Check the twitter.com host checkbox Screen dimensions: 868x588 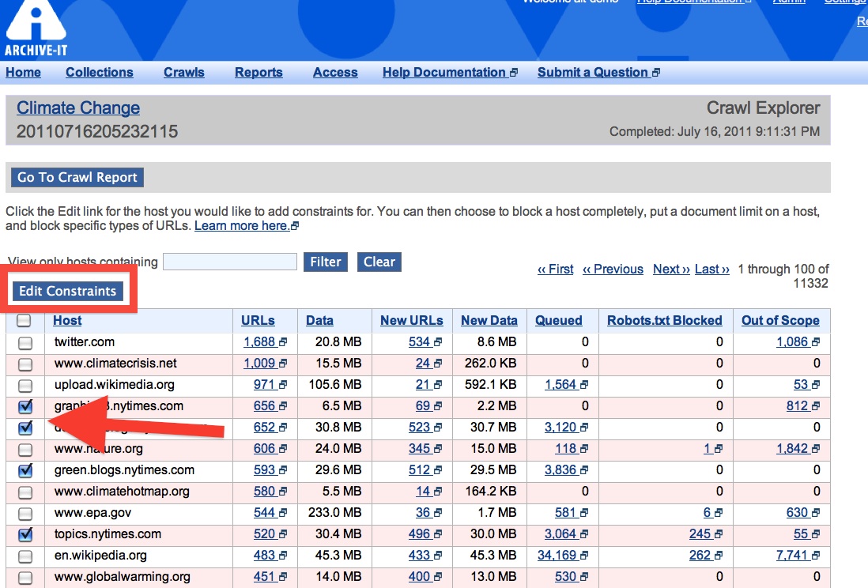click(x=25, y=343)
